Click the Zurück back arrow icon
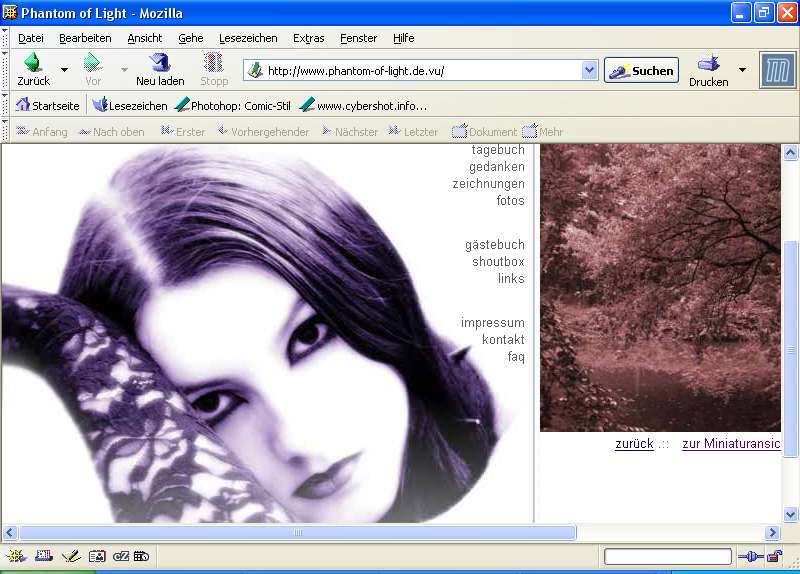The width and height of the screenshot is (800, 574). click(32, 64)
